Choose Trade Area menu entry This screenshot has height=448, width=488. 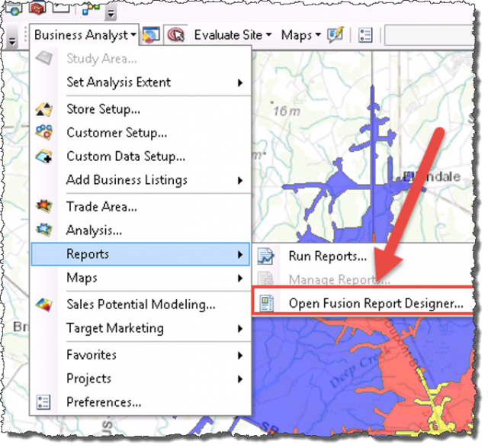point(140,207)
